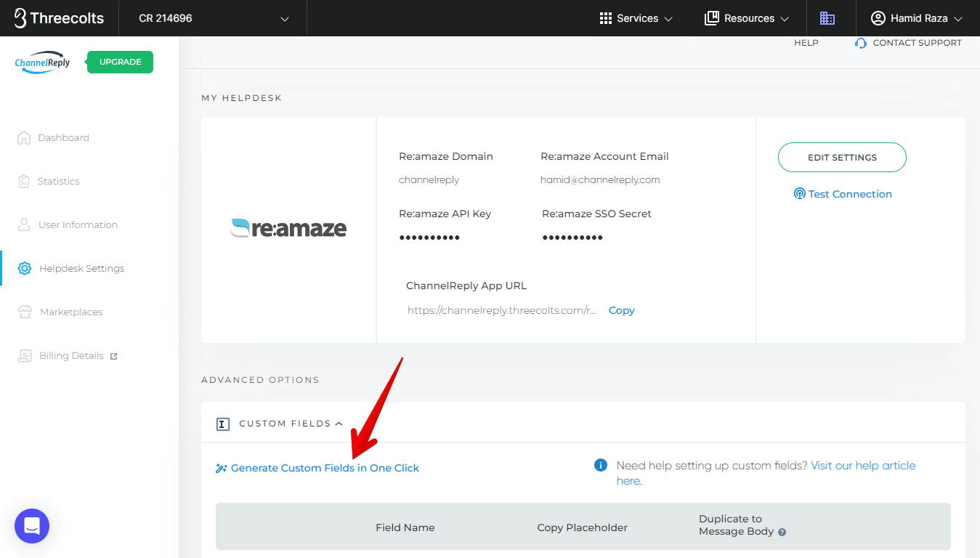
Task: Click the Field Name column header
Action: tap(405, 527)
